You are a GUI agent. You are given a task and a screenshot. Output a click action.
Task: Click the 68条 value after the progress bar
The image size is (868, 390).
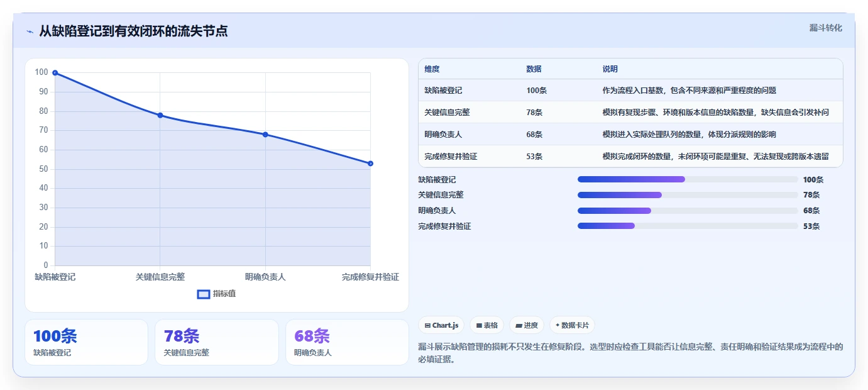coord(811,211)
